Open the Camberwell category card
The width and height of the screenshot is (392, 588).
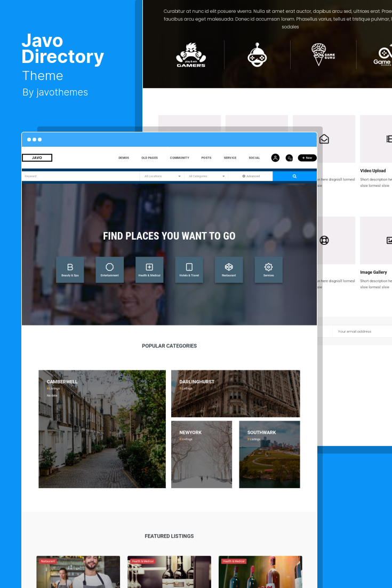click(102, 429)
